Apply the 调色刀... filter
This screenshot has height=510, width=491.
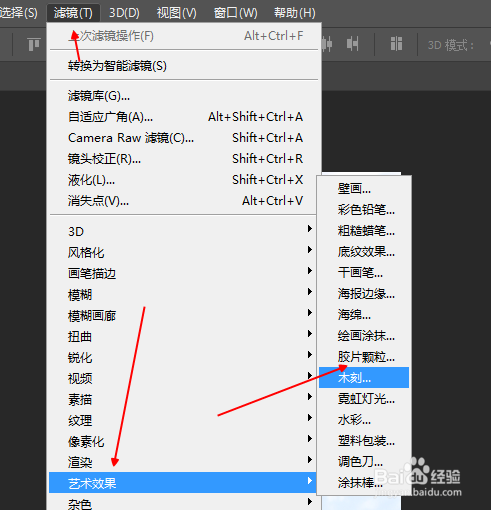point(364,462)
